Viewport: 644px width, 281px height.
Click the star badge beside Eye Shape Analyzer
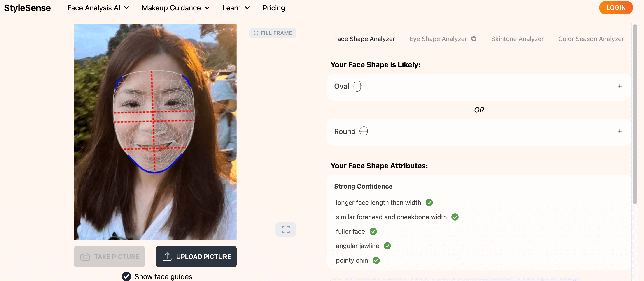point(474,39)
